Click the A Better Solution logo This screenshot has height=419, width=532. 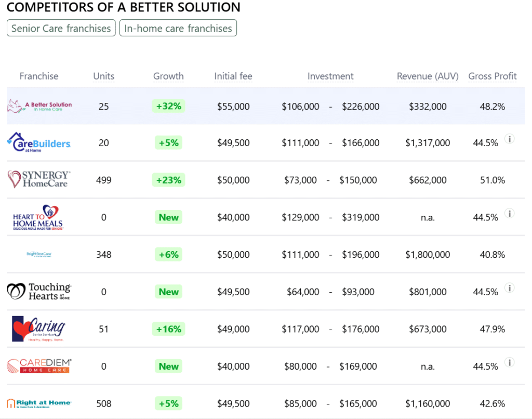39,106
